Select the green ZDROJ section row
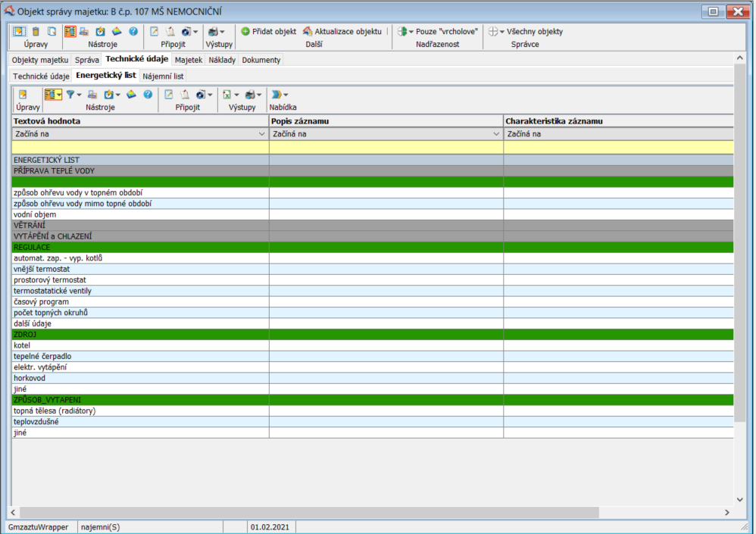 coord(140,334)
